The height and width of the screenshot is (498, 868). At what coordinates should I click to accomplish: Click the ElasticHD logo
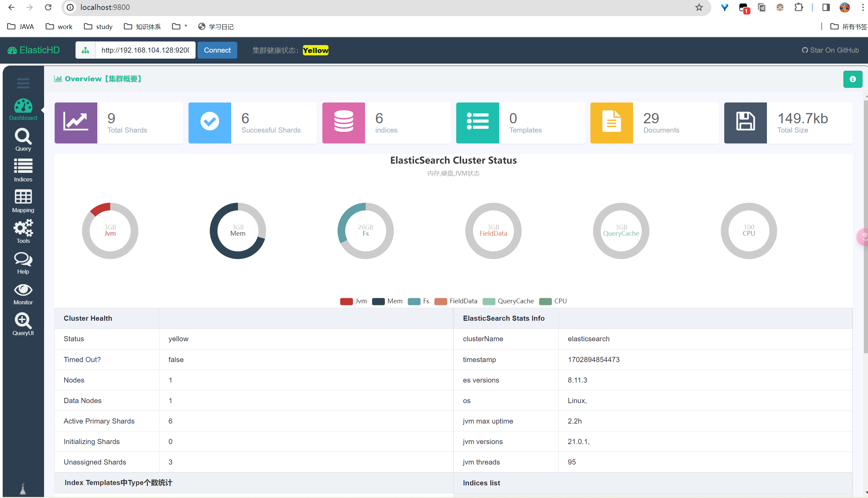pos(33,50)
